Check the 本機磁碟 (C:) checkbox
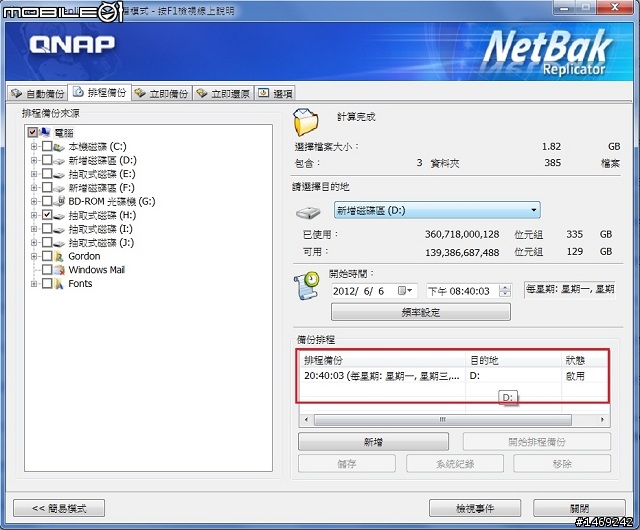The height and width of the screenshot is (530, 640). (47, 146)
